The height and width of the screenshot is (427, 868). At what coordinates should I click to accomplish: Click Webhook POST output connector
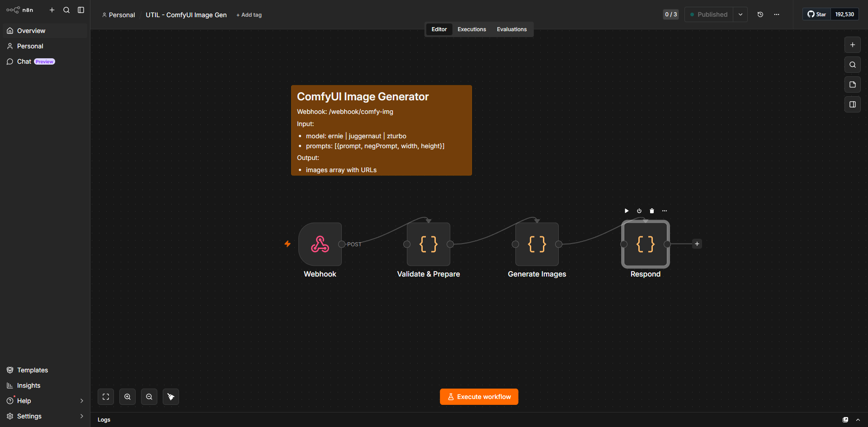coord(342,244)
